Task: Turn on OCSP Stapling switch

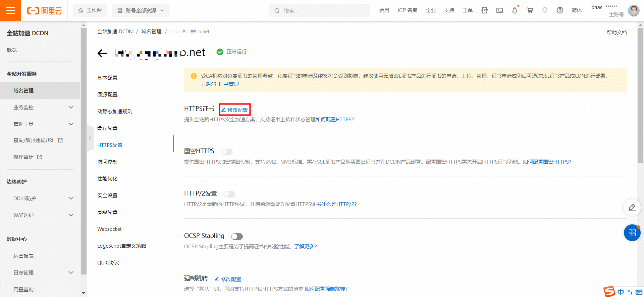Action: [x=237, y=236]
